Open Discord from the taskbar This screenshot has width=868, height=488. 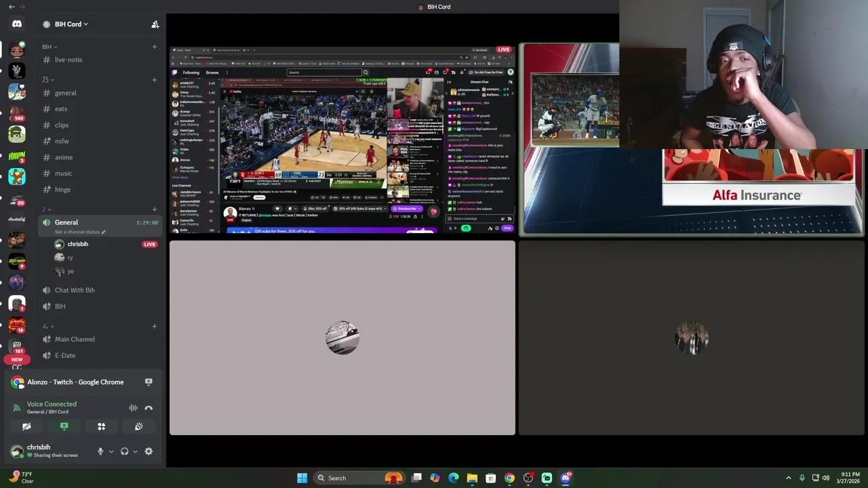(x=565, y=478)
